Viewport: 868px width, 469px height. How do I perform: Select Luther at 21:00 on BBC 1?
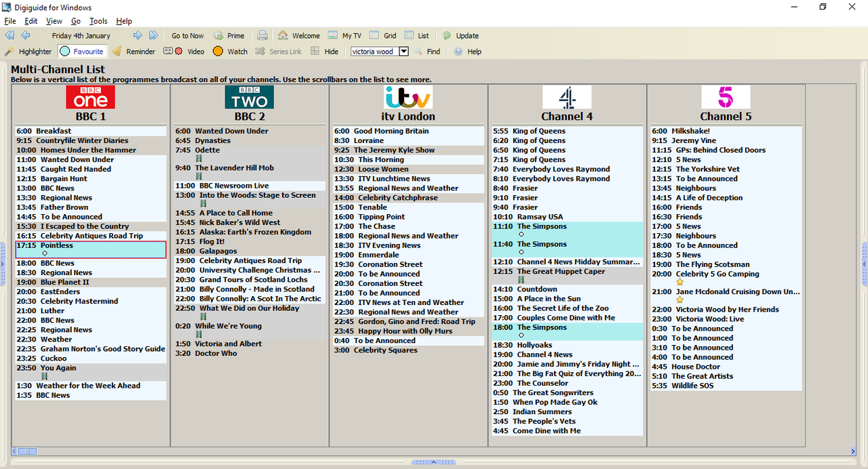coord(91,310)
